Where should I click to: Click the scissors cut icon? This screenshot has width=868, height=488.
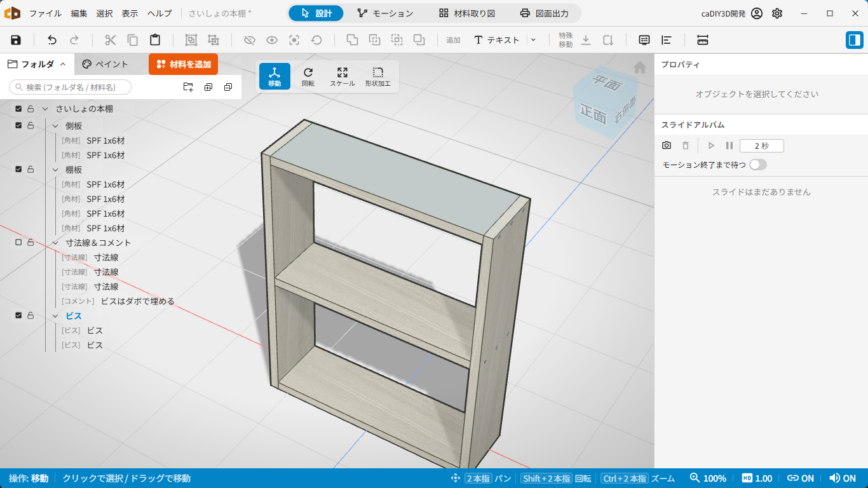pyautogui.click(x=110, y=40)
